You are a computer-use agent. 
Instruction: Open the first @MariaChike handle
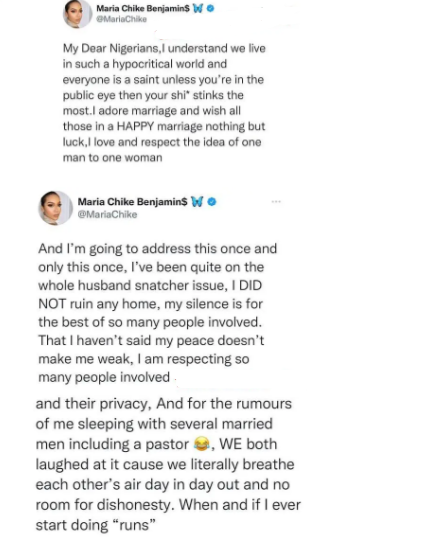[x=121, y=19]
